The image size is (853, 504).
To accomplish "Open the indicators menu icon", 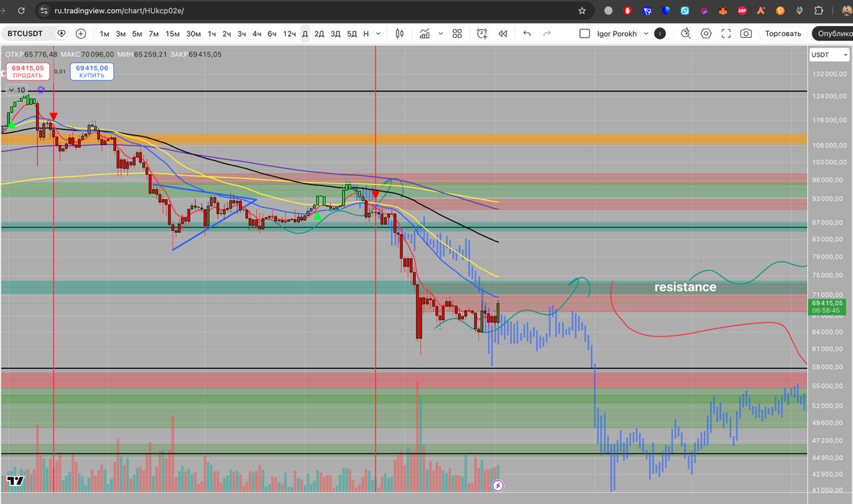I will point(425,34).
